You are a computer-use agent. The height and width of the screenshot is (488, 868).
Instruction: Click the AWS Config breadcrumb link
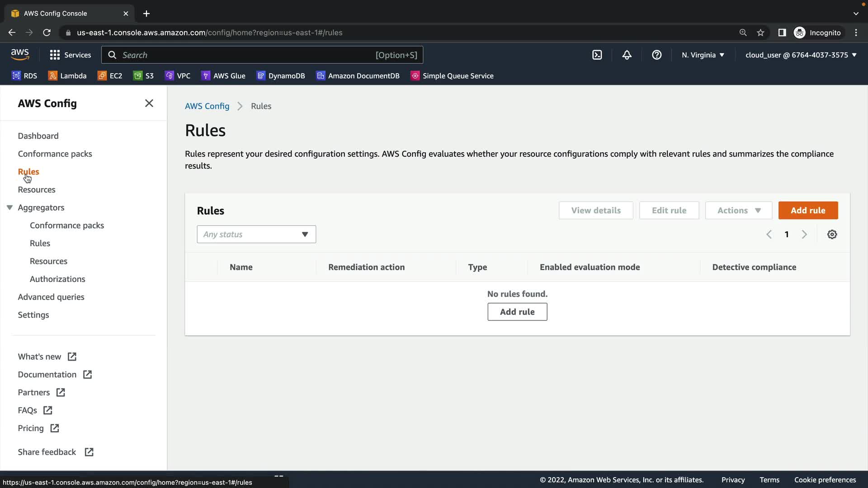(207, 106)
